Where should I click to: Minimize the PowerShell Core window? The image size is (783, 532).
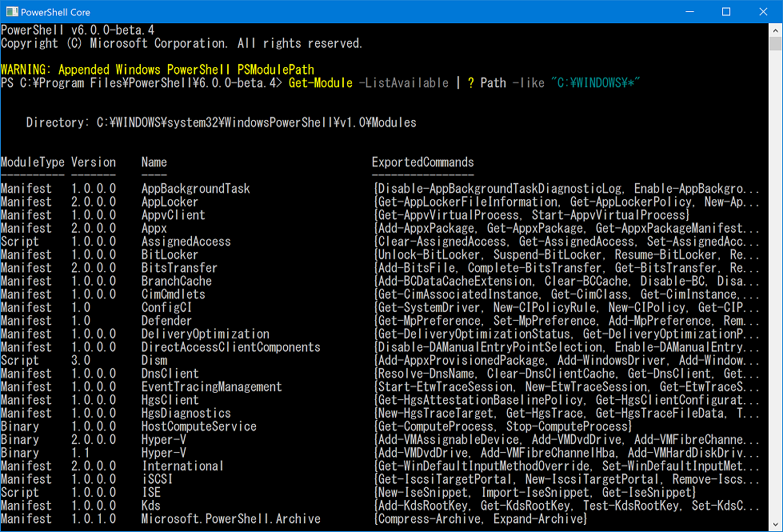coord(689,11)
